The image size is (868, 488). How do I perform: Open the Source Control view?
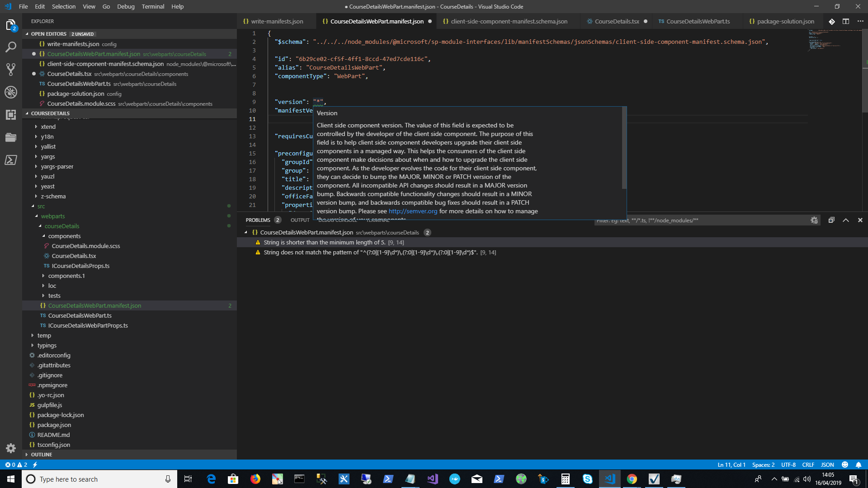[x=11, y=70]
